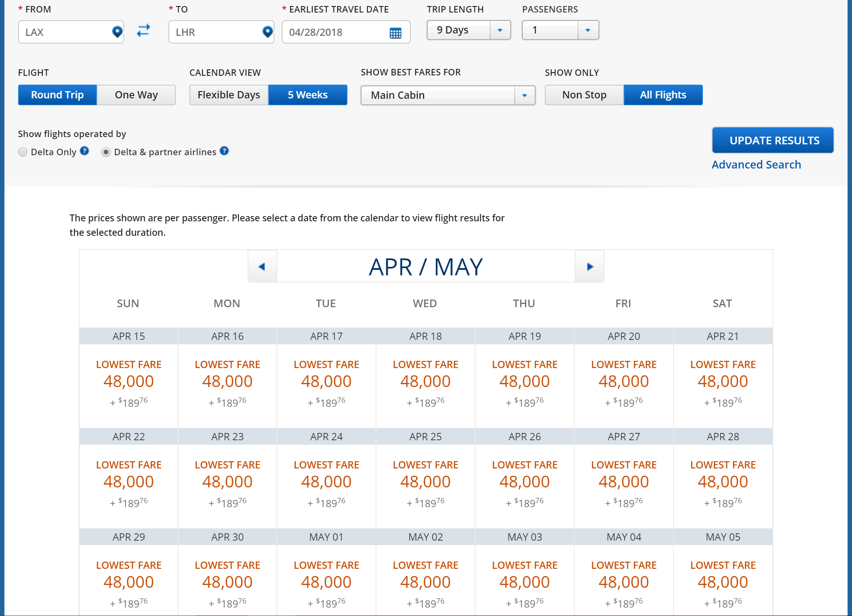Open the Main Cabin fare dropdown
The height and width of the screenshot is (616, 852).
(x=524, y=96)
